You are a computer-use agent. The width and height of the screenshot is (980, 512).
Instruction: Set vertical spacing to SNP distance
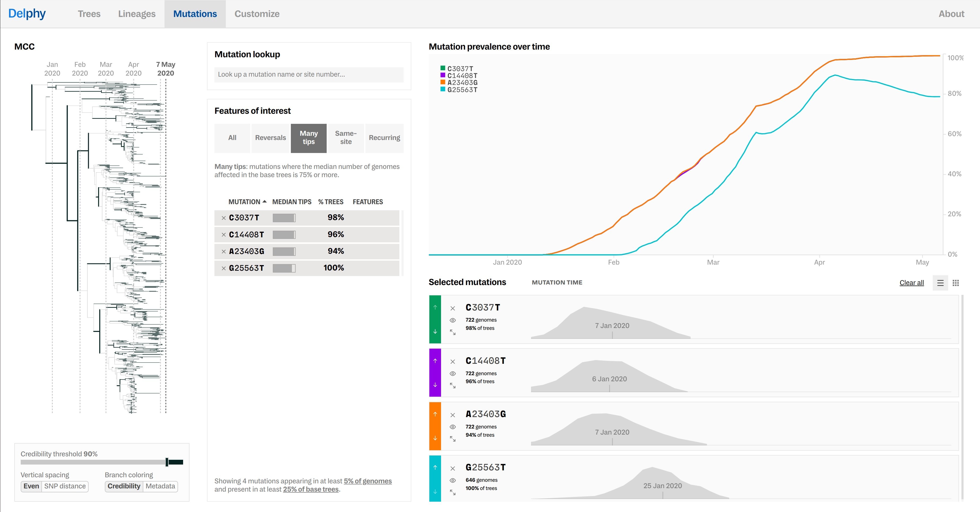[65, 486]
